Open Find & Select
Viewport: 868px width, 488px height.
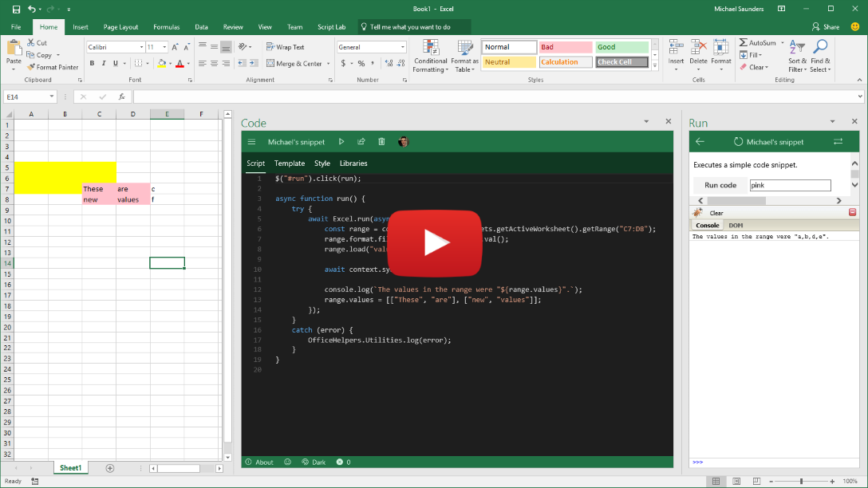coord(820,56)
